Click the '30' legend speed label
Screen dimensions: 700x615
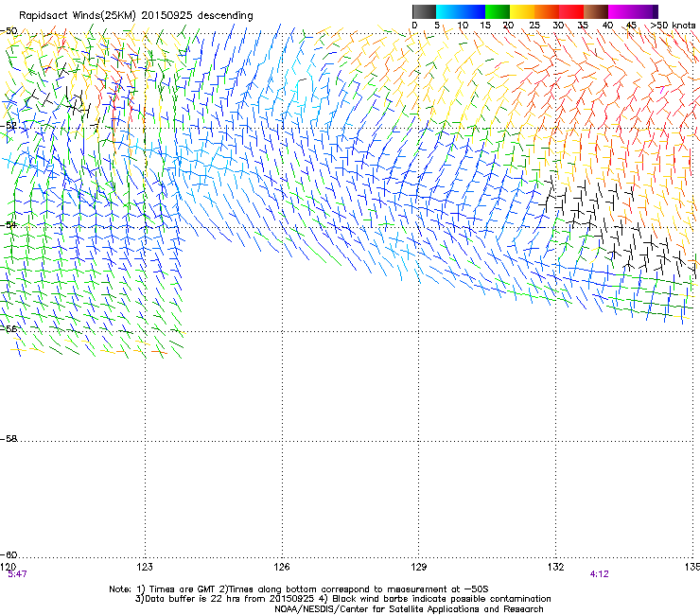click(x=558, y=26)
